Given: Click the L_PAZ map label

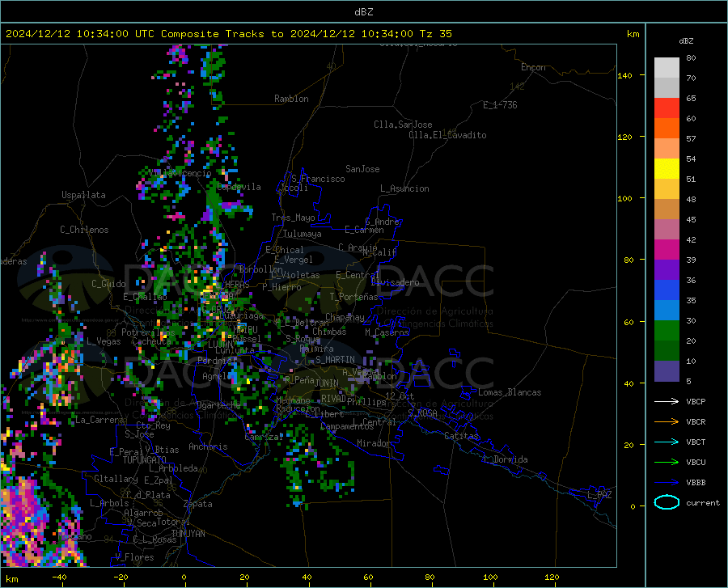Looking at the screenshot, I should pyautogui.click(x=599, y=495).
